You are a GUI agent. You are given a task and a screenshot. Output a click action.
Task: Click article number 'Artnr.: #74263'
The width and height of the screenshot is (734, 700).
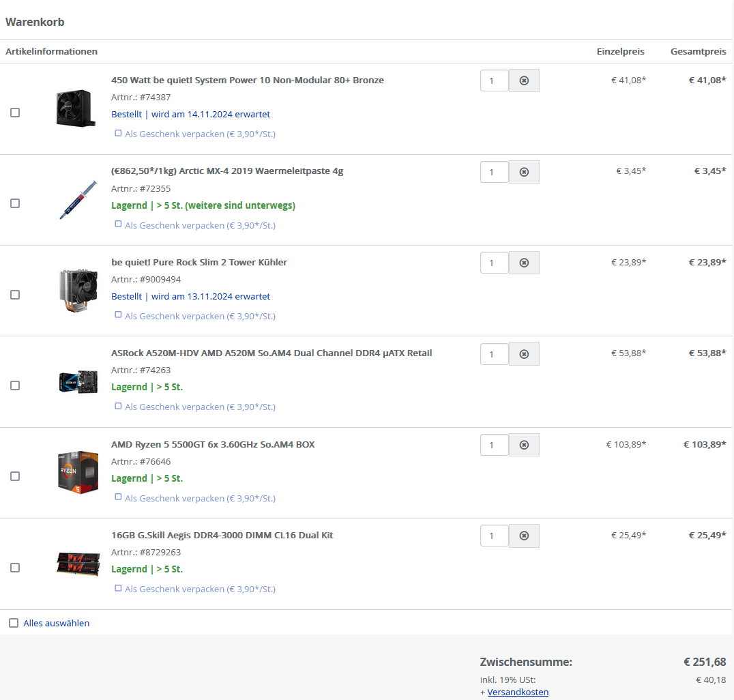141,370
